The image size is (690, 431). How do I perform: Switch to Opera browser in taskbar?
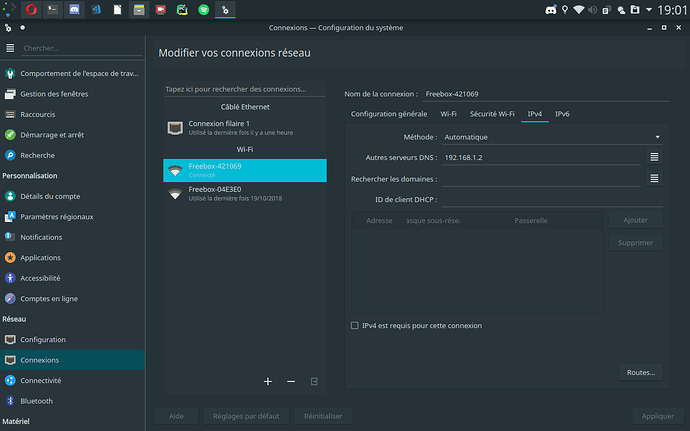(31, 9)
